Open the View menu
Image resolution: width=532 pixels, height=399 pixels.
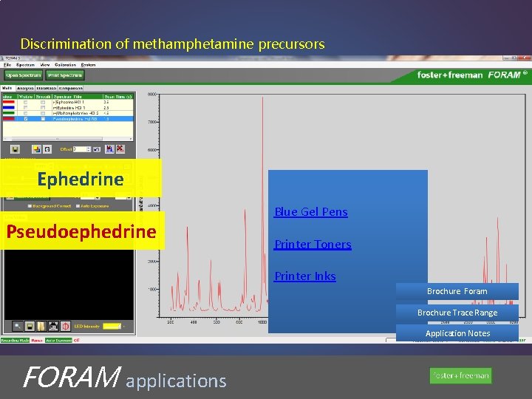[x=45, y=65]
